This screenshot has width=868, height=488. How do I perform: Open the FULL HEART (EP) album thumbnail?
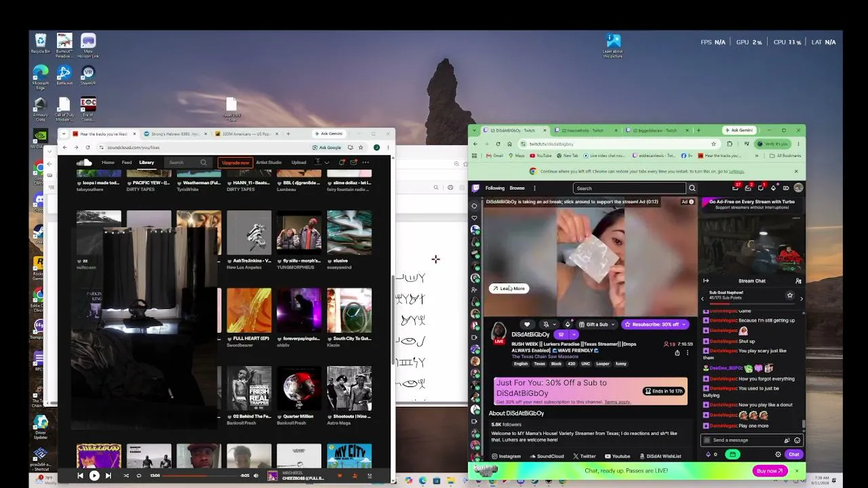pos(249,310)
